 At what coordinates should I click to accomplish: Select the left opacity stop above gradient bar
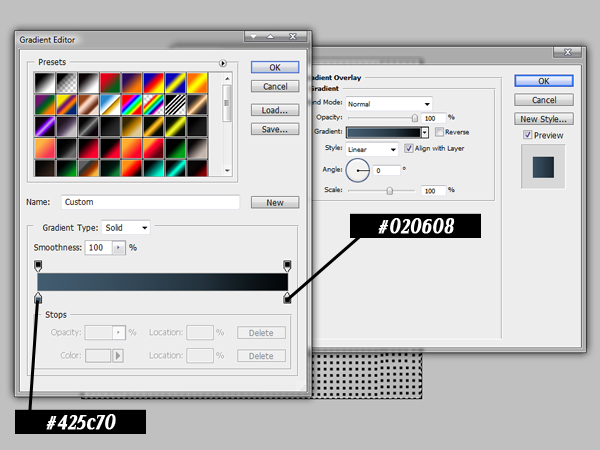(38, 265)
